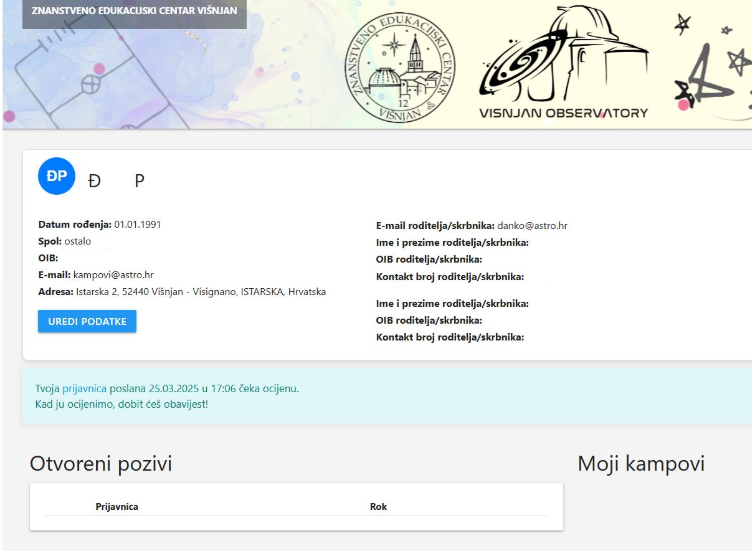Viewport: 752px width, 551px height.
Task: Open the prijavnica link in the notice
Action: pyautogui.click(x=84, y=388)
